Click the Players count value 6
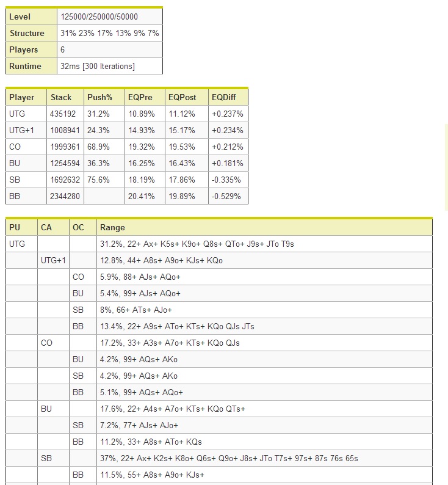This screenshot has width=448, height=485. pyautogui.click(x=63, y=49)
